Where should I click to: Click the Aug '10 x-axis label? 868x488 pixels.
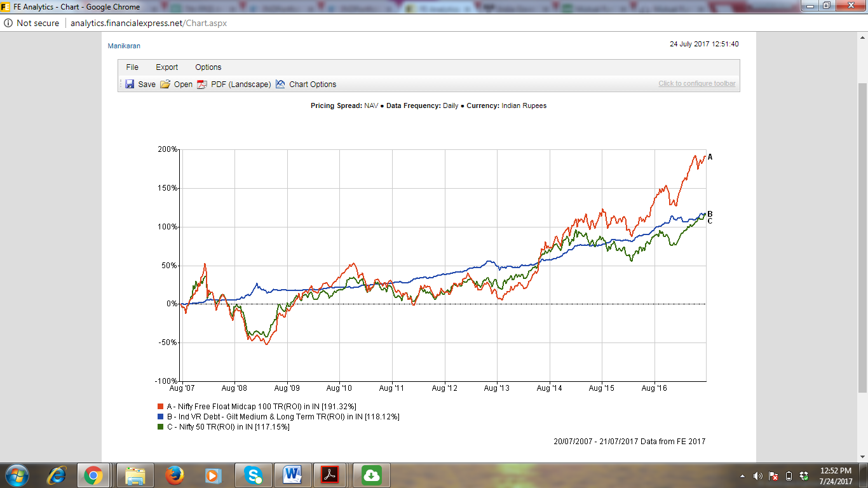tap(339, 388)
